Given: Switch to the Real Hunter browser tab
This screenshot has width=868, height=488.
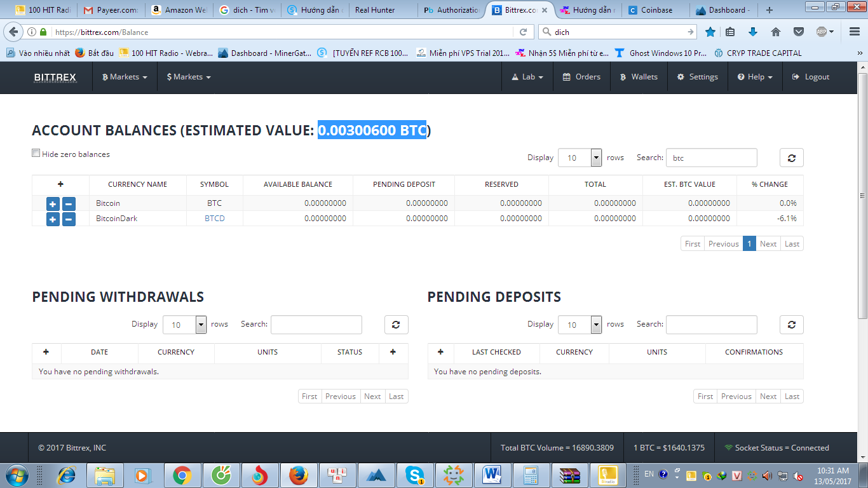Looking at the screenshot, I should 383,10.
